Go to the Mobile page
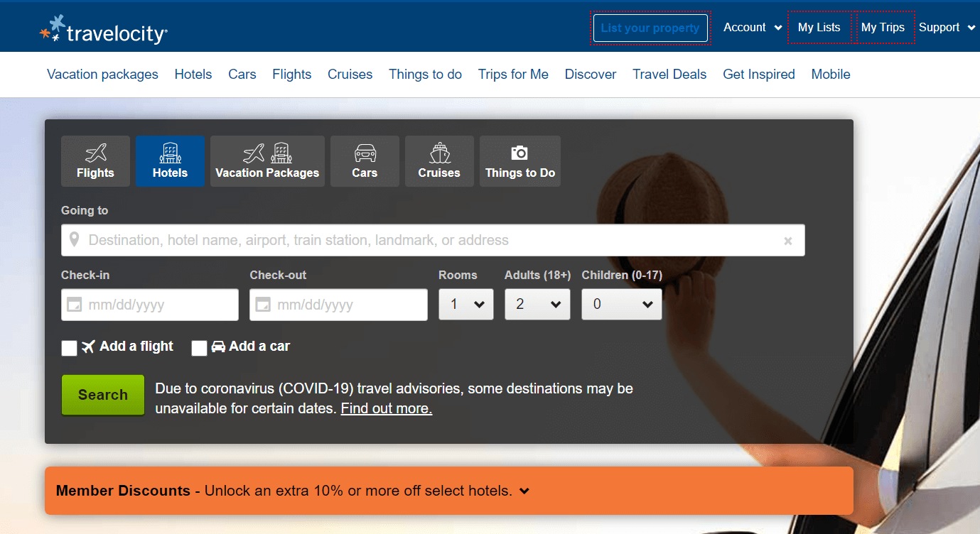This screenshot has height=534, width=980. (x=831, y=74)
